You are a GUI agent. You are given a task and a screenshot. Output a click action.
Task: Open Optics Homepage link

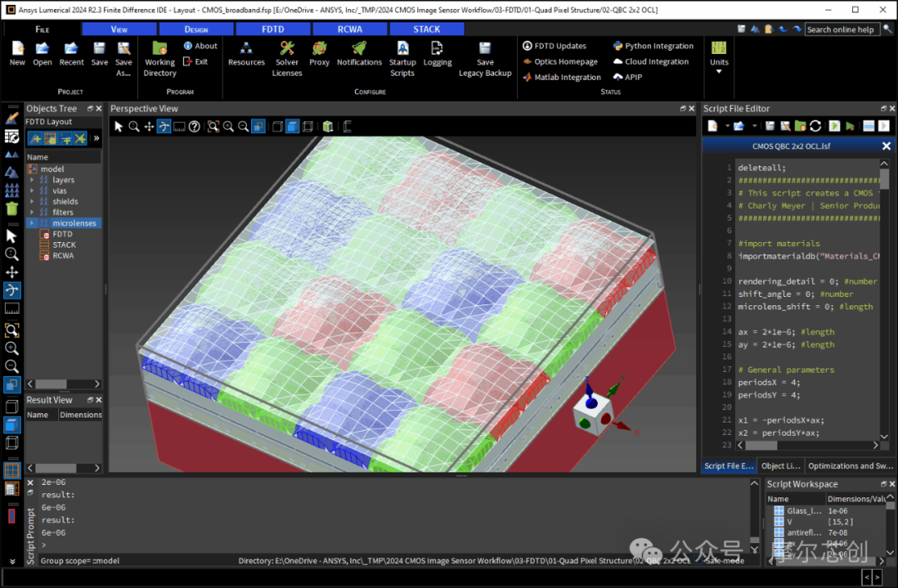(x=560, y=62)
